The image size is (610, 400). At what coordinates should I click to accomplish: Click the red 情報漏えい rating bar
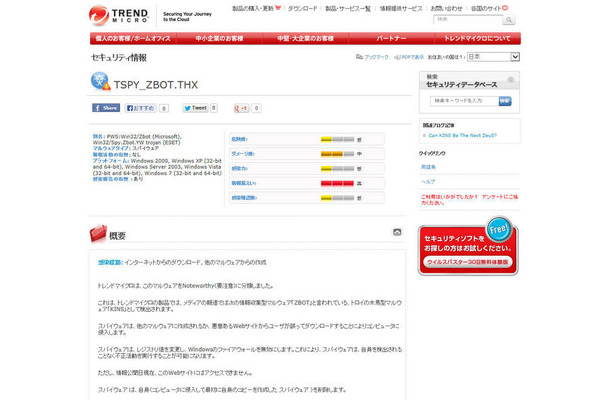[337, 183]
